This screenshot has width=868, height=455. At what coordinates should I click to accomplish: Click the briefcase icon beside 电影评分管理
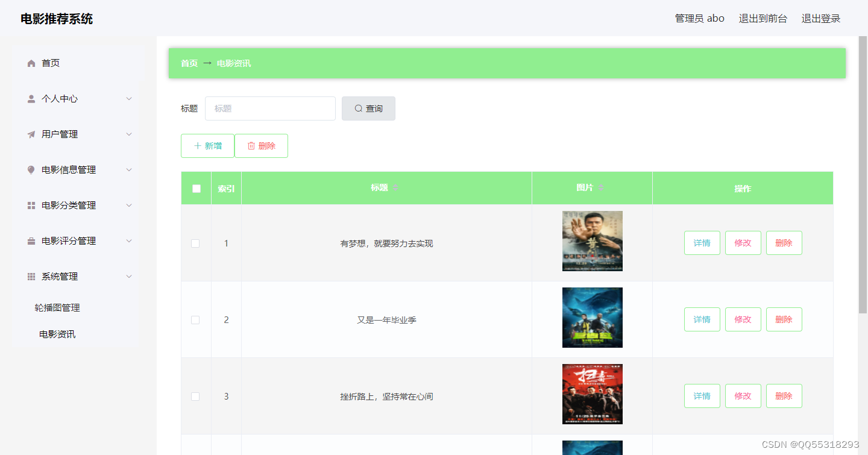tap(31, 241)
